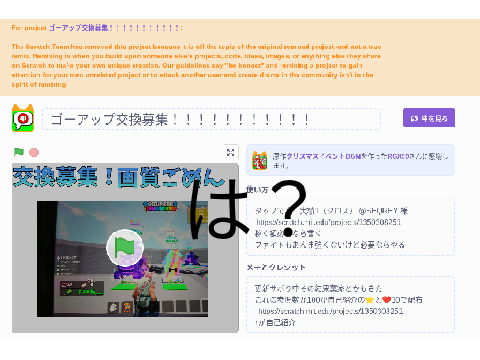Open the scratch.mit.edu project URL in the instructions box
The image size is (480, 360).
click(328, 222)
